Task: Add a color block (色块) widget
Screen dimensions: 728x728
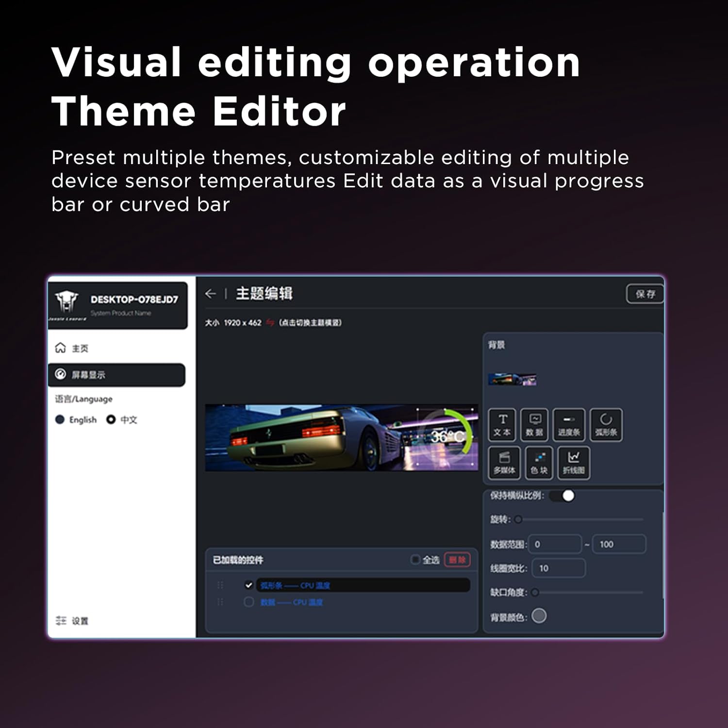Action: point(539,463)
